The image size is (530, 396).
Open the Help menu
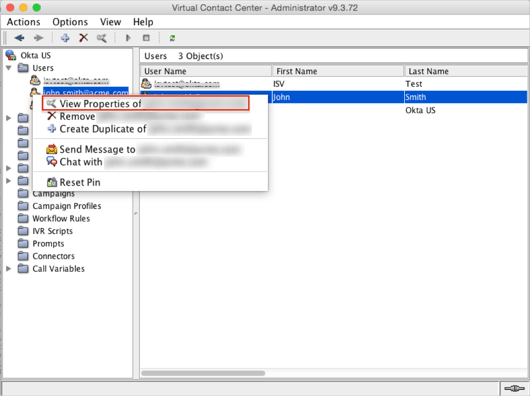(x=143, y=22)
